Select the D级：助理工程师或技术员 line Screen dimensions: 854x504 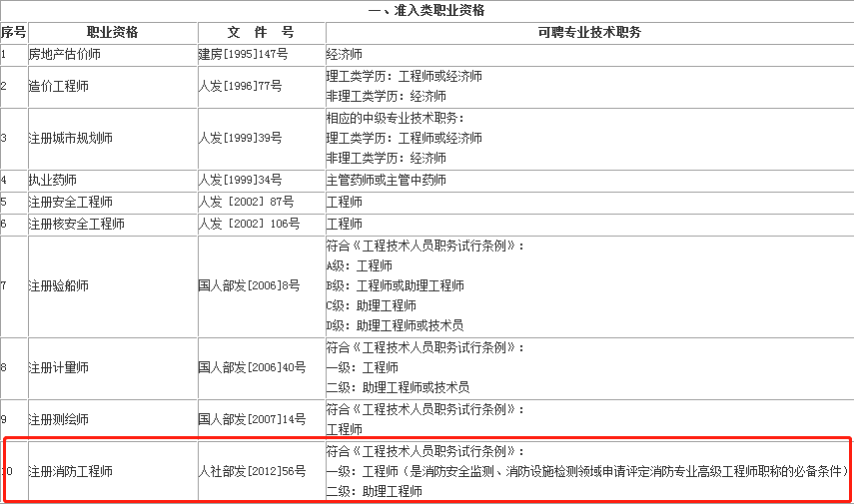point(395,325)
